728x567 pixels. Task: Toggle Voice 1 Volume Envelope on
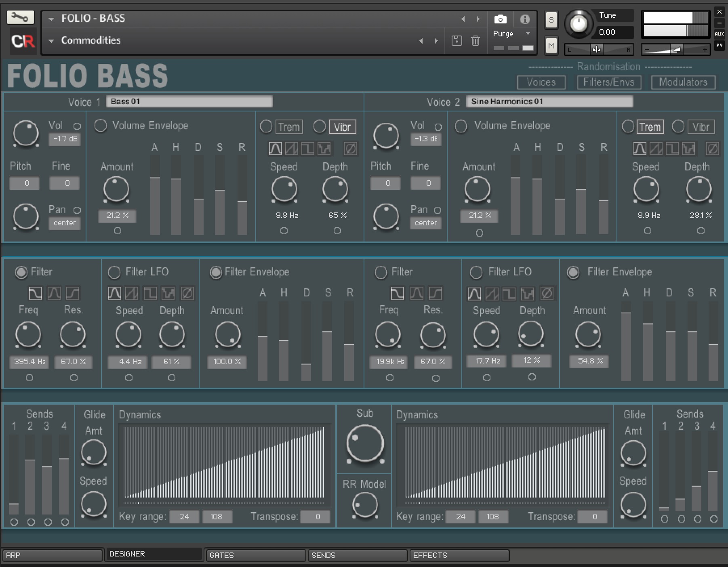coord(101,126)
